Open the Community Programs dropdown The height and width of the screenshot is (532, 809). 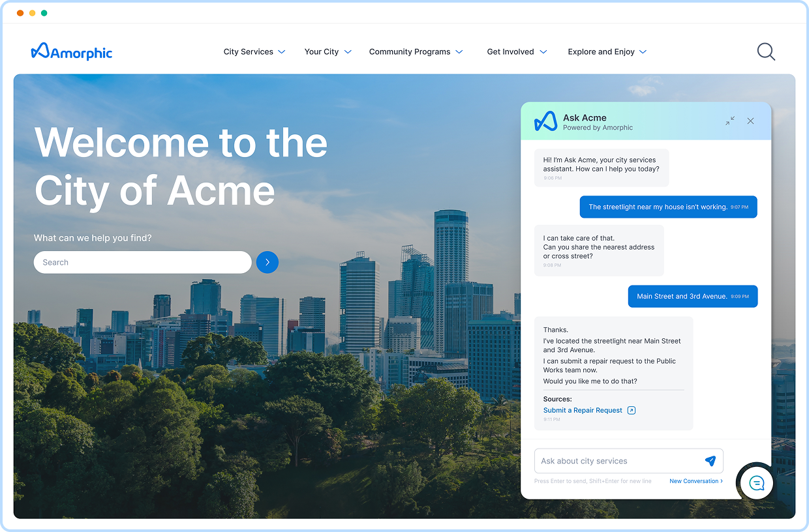coord(416,52)
